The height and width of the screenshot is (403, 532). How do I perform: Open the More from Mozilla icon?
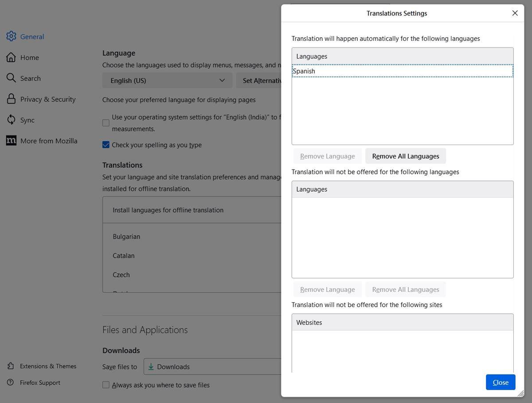(11, 141)
